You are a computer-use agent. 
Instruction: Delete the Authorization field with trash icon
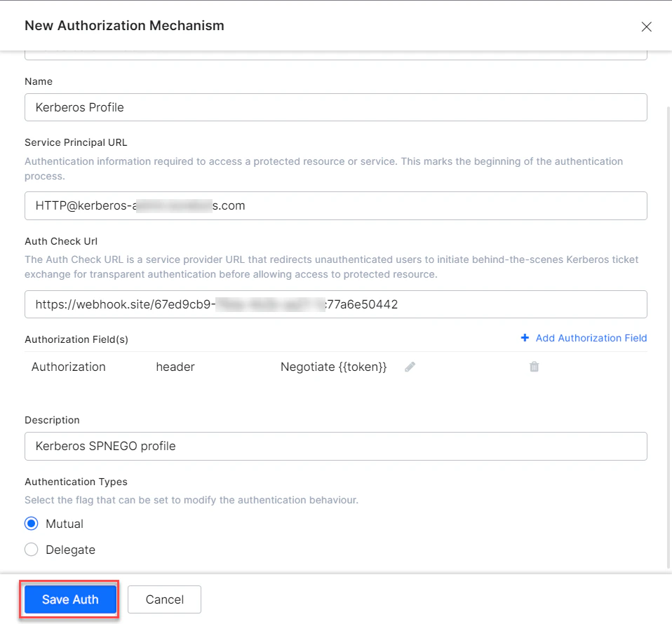pyautogui.click(x=534, y=367)
